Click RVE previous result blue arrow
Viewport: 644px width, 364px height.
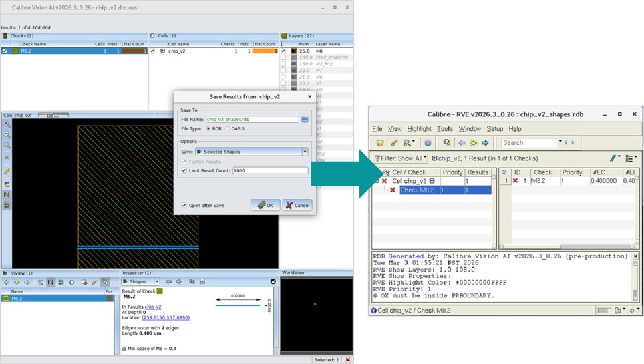[x=462, y=143]
